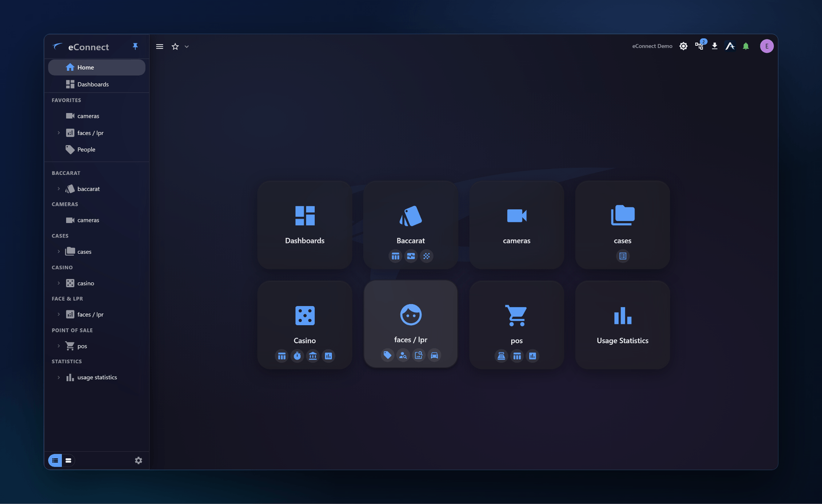
Task: Open the green notifications bell
Action: point(746,46)
